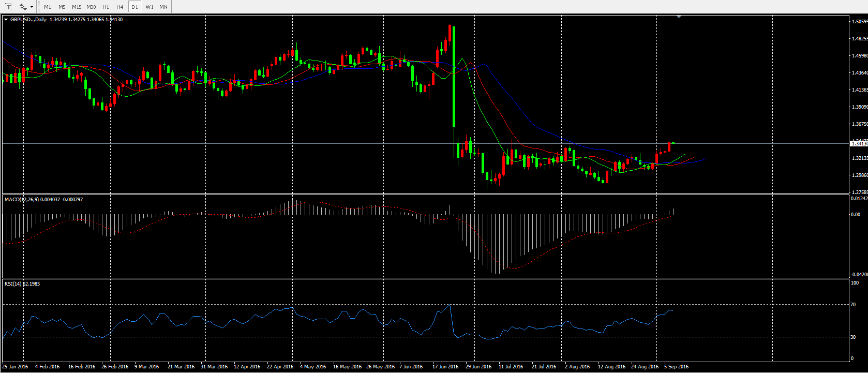The height and width of the screenshot is (373, 868).
Task: Click the GBPUSD Daily chart title text
Action: click(x=28, y=20)
